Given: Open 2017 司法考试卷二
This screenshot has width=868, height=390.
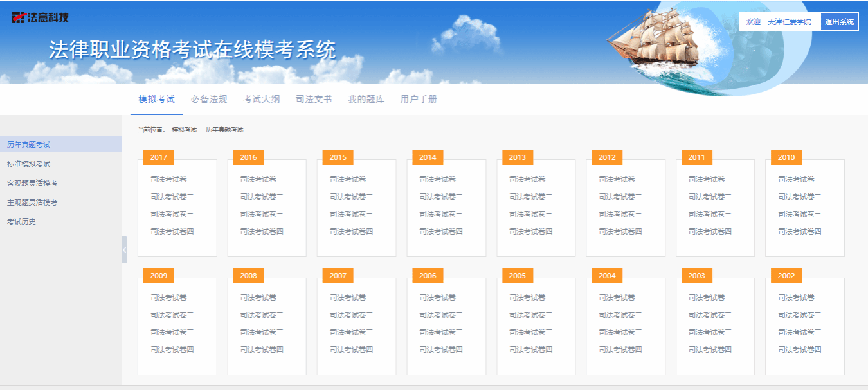Looking at the screenshot, I should (x=172, y=197).
